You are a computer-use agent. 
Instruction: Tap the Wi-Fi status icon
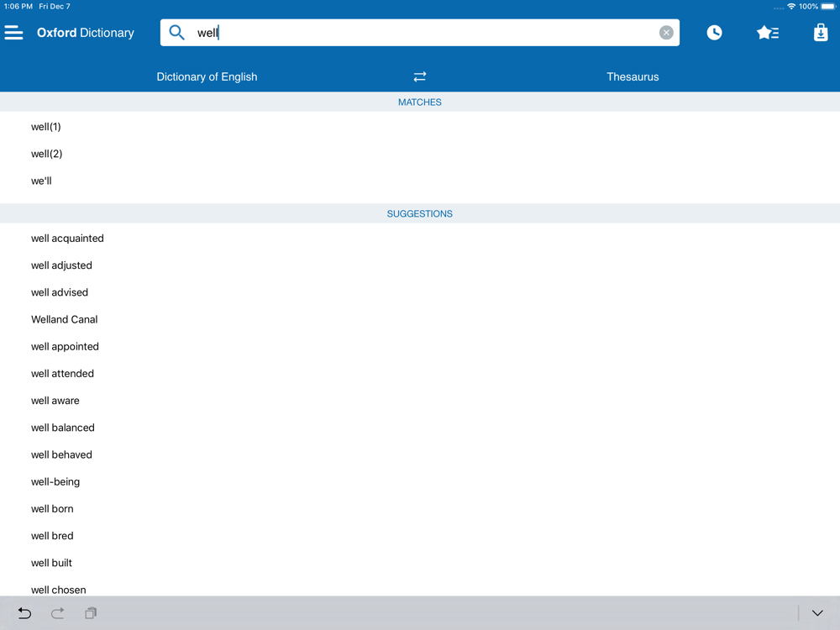point(791,7)
